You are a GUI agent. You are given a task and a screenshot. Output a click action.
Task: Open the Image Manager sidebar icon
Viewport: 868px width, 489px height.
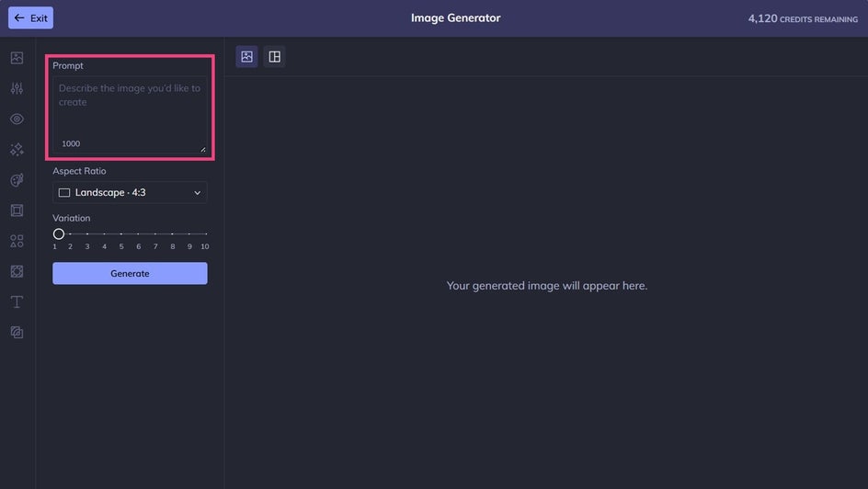(x=17, y=58)
